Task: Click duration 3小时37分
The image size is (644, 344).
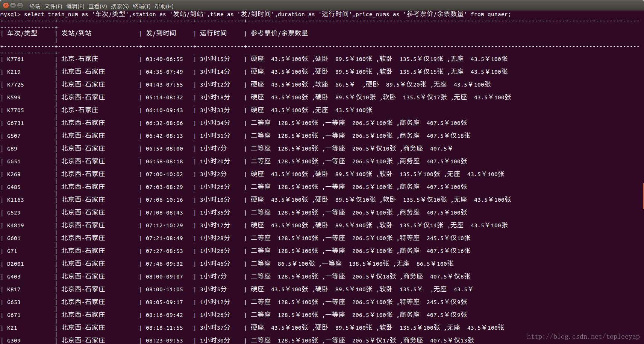Action: point(215,328)
